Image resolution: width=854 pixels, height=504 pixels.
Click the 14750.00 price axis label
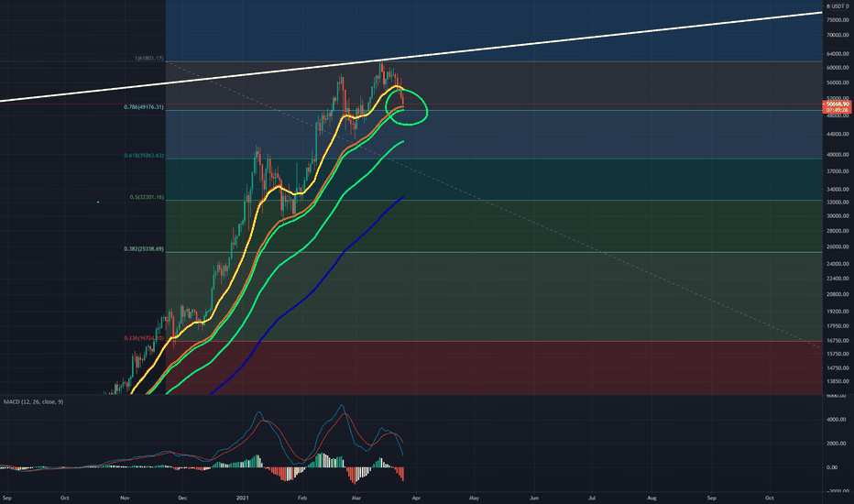(838, 368)
